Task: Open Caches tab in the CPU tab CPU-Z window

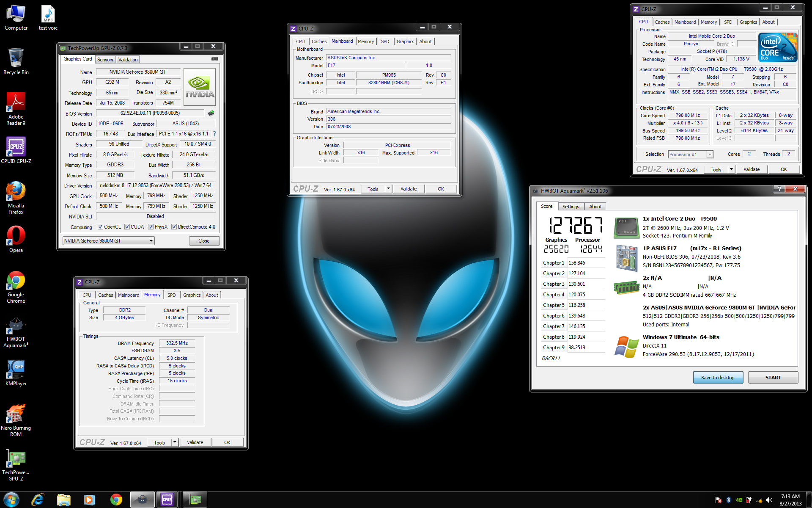Action: (x=662, y=22)
